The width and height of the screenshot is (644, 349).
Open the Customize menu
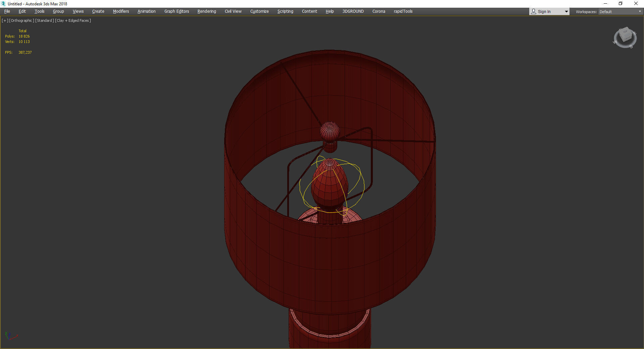point(259,11)
